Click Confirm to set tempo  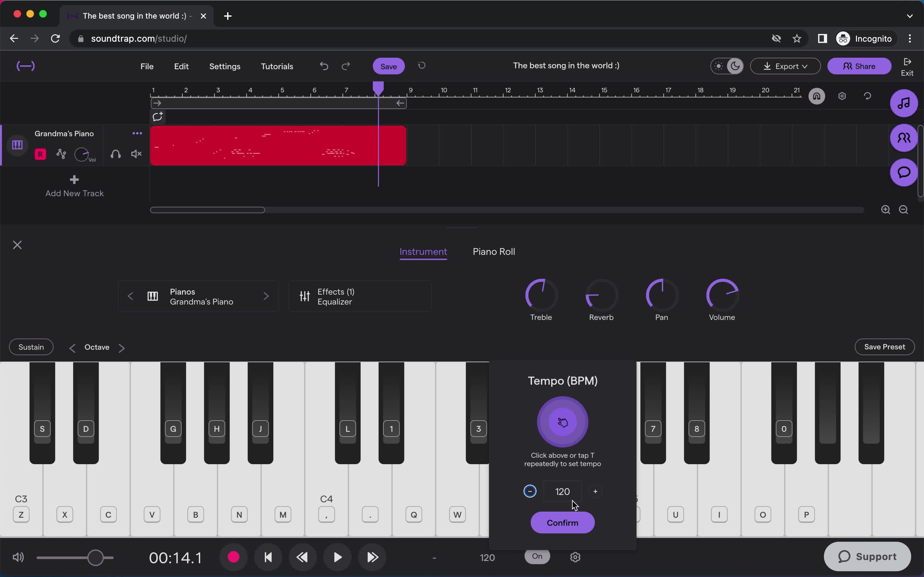point(562,523)
